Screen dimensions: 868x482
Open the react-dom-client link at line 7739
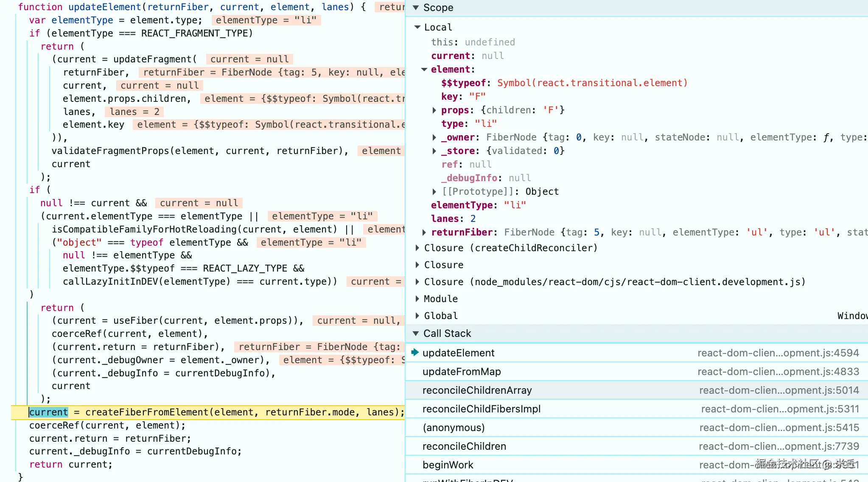(779, 446)
